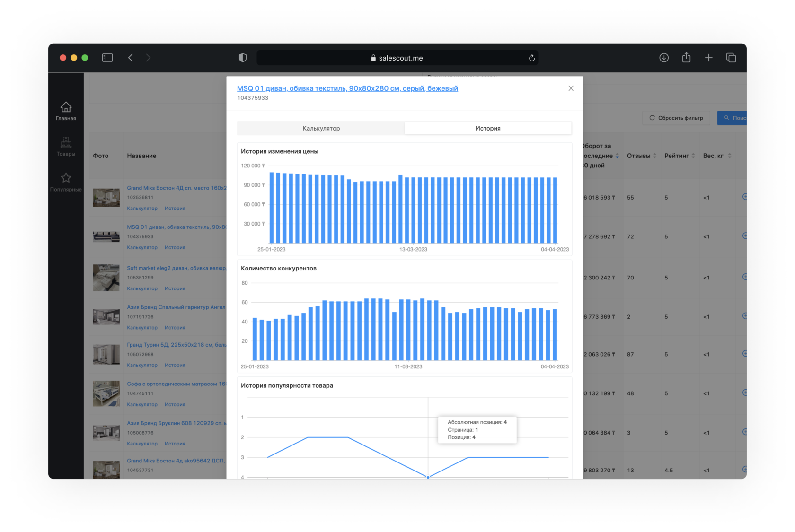The height and width of the screenshot is (532, 795).
Task: Click История изменения цены chart title
Action: coord(280,151)
